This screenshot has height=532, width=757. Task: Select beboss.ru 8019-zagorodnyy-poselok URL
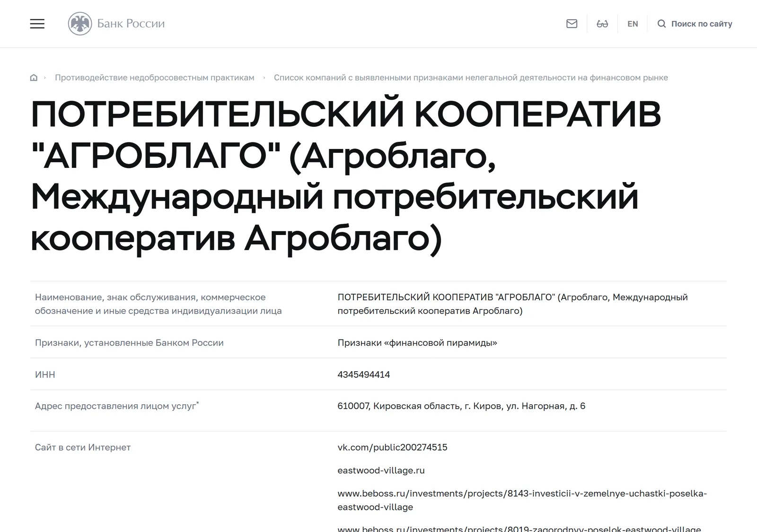(x=519, y=529)
